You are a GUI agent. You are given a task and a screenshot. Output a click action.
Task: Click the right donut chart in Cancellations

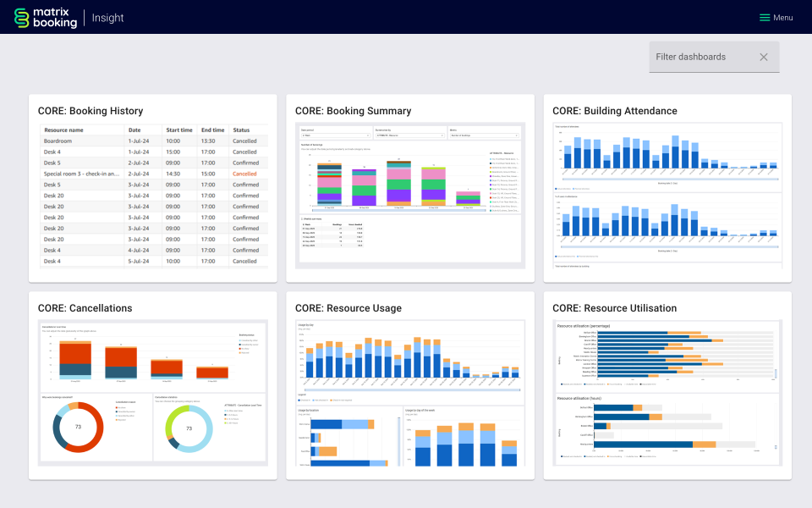[189, 428]
